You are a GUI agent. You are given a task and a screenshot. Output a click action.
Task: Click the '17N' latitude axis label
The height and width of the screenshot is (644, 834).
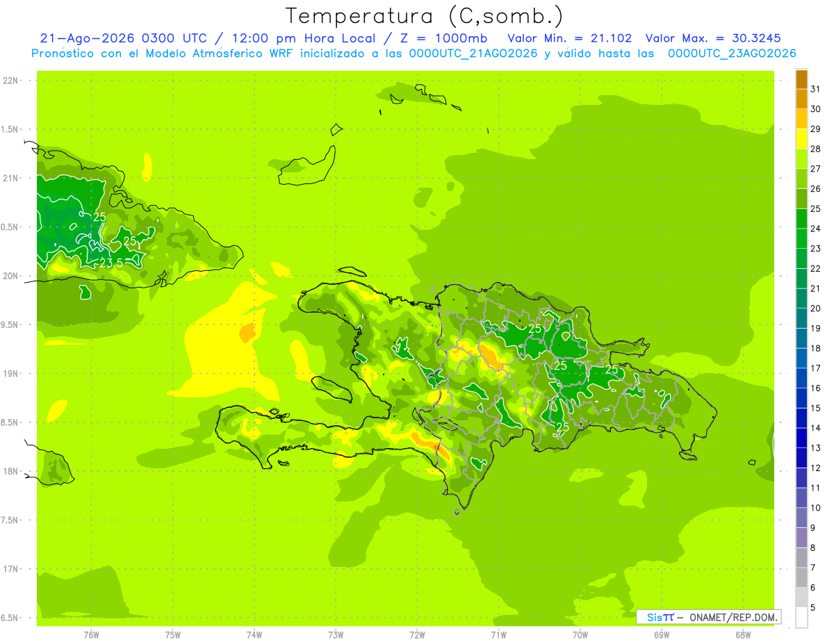[11, 569]
